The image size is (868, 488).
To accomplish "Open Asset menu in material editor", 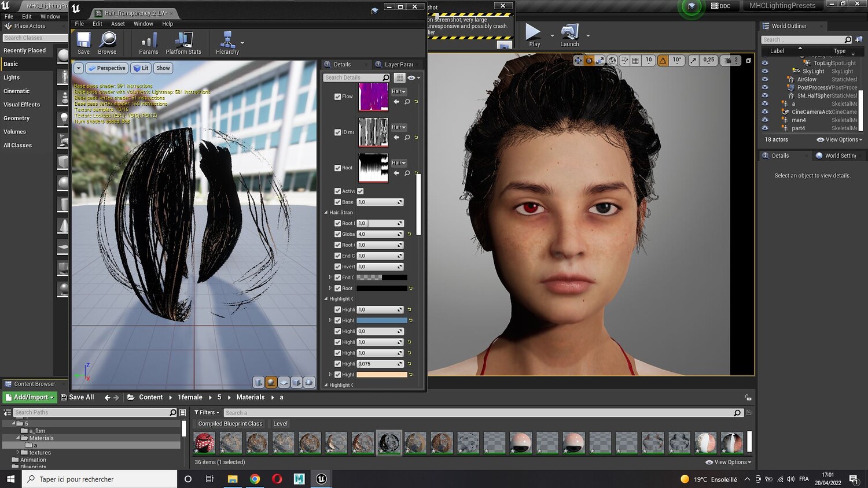I will [x=118, y=24].
